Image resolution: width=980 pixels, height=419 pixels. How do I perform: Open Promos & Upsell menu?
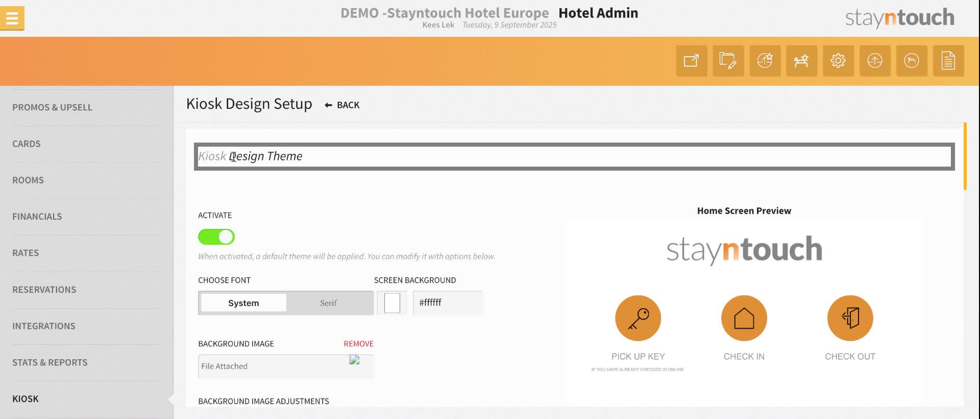pos(52,108)
